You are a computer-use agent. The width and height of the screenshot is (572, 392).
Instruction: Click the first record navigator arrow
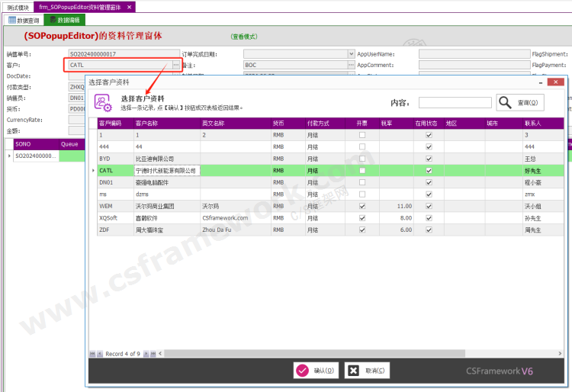[x=92, y=354]
